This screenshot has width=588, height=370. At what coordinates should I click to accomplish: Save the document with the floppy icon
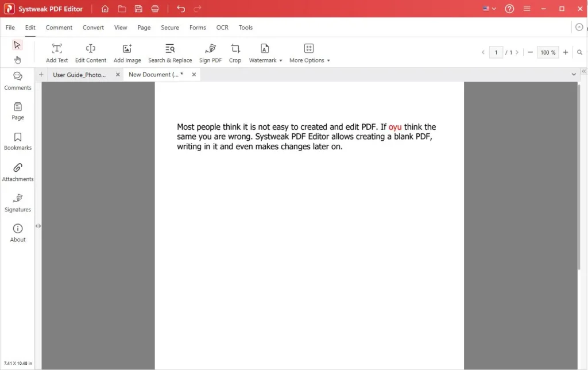tap(138, 9)
